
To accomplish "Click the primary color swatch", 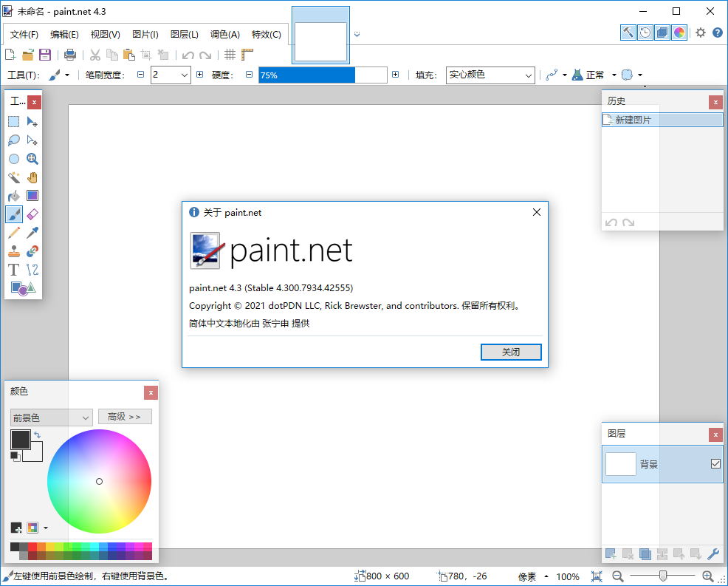I will tap(21, 439).
